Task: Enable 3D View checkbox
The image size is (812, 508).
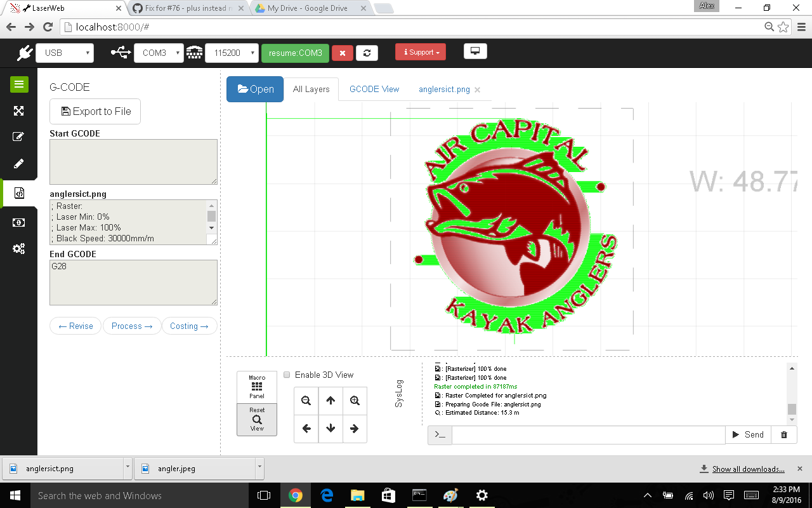Action: coord(287,375)
